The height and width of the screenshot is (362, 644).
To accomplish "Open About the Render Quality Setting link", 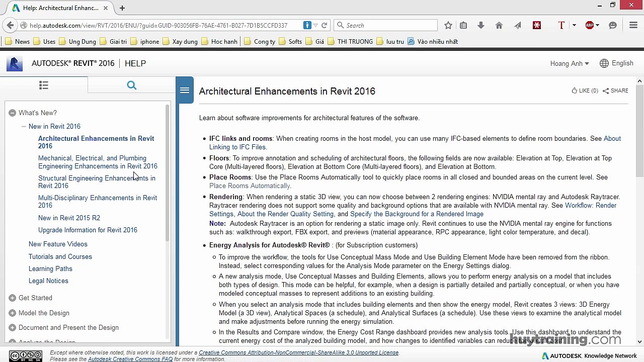I will 285,214.
